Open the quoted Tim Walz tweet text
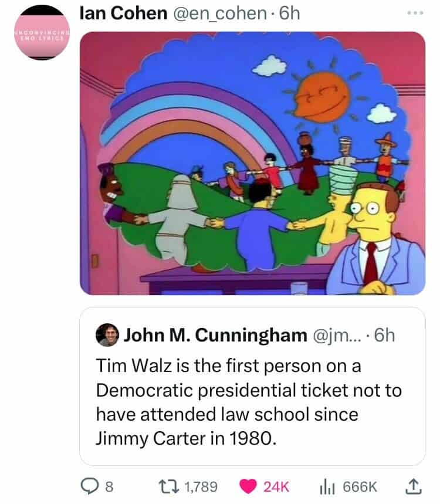Viewport: 440px width, 504px height. tap(249, 402)
